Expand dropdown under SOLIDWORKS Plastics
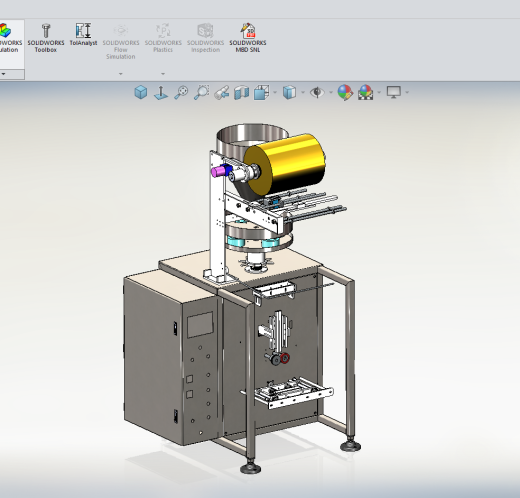The height and width of the screenshot is (498, 520). (x=163, y=74)
